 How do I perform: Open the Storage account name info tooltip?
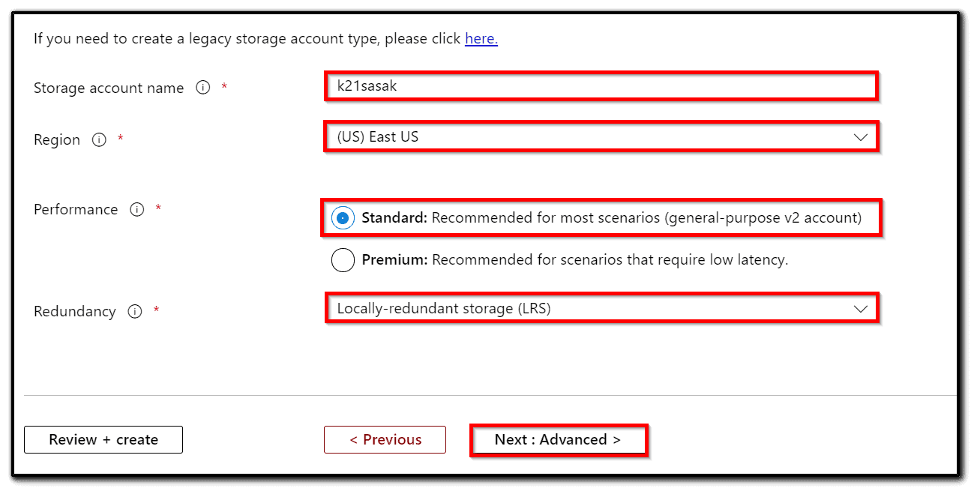202,87
